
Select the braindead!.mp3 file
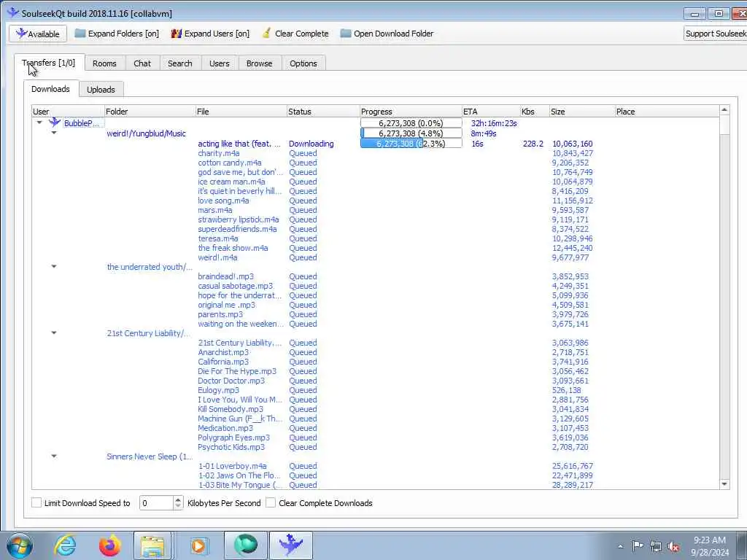226,276
